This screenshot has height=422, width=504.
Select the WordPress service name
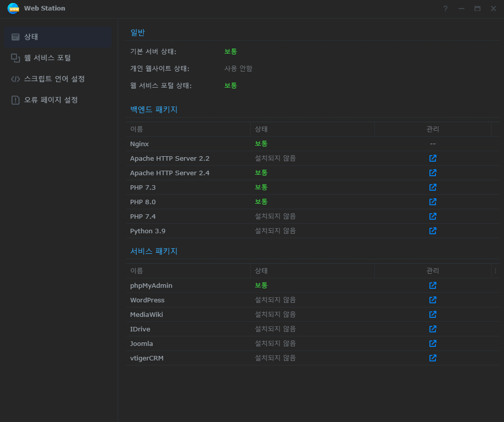point(147,300)
